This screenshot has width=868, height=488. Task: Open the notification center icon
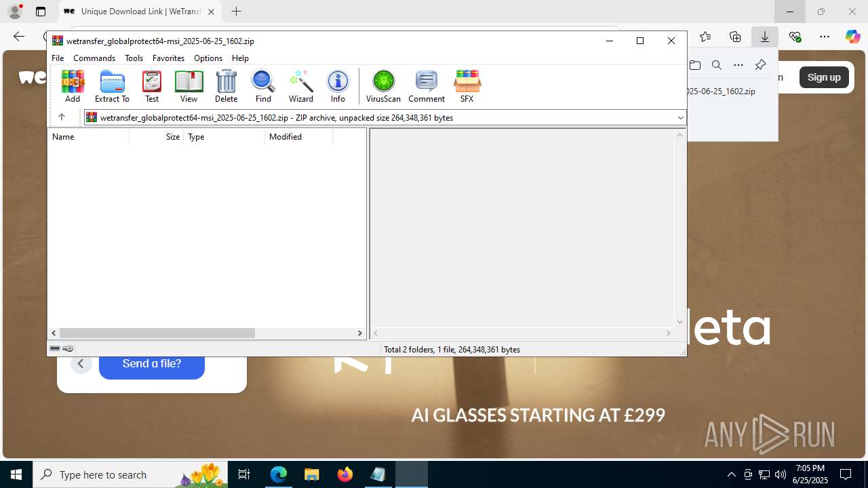[846, 474]
